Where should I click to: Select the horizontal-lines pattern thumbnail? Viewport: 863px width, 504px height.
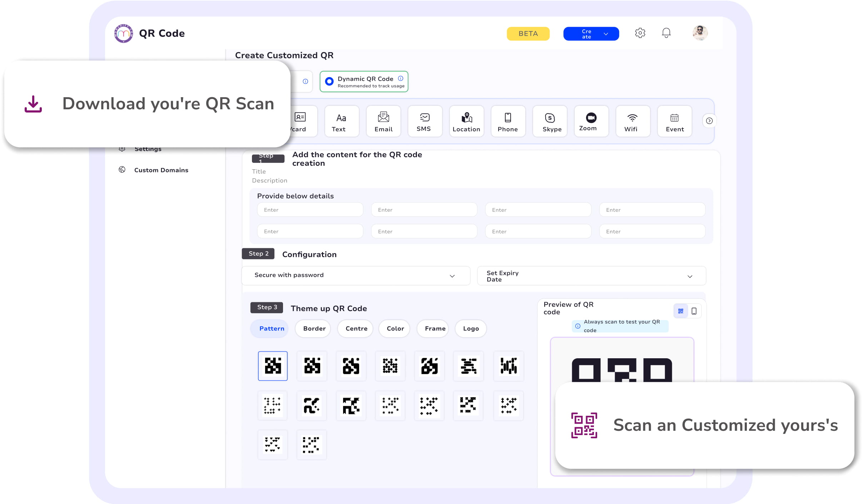[468, 366]
